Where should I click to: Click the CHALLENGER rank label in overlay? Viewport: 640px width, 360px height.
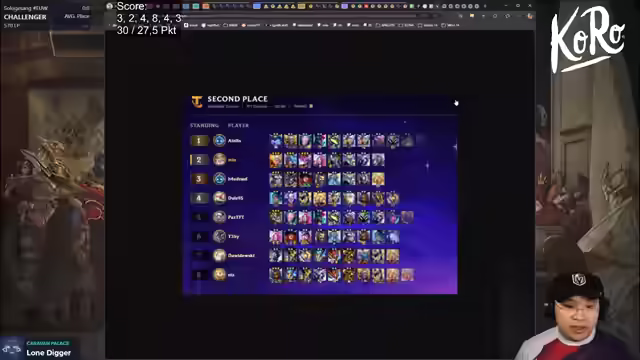[25, 17]
